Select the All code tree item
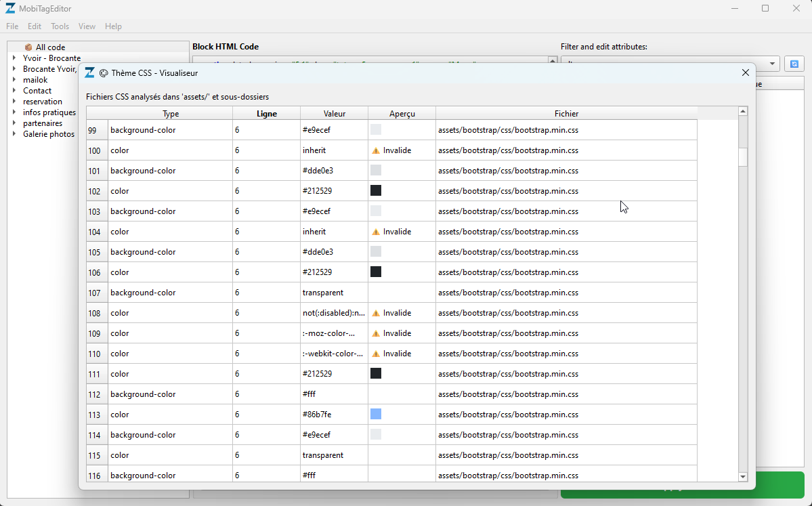812x506 pixels. click(50, 47)
